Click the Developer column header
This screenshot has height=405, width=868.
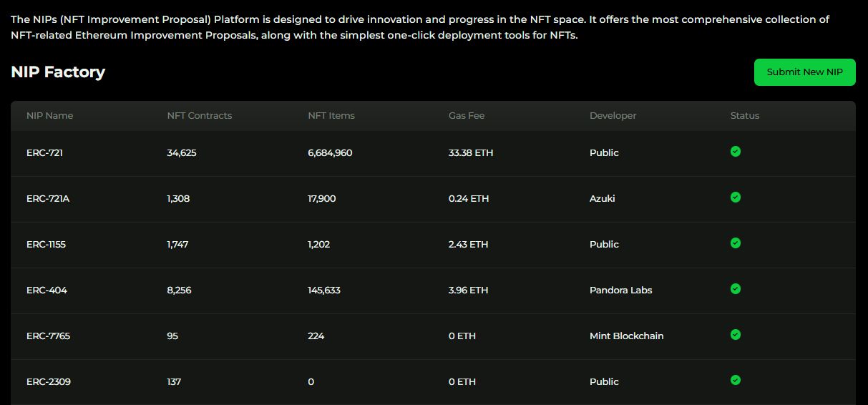tap(613, 116)
